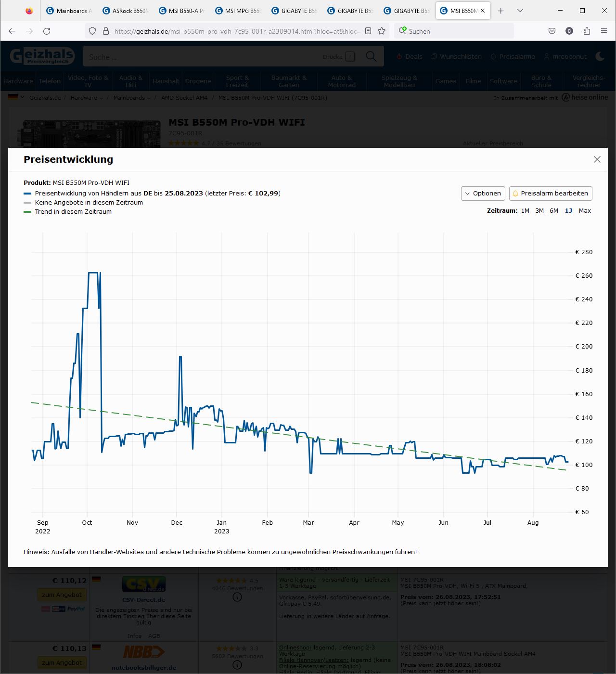Open the notebooksbilliger.de NBB logo

144,652
